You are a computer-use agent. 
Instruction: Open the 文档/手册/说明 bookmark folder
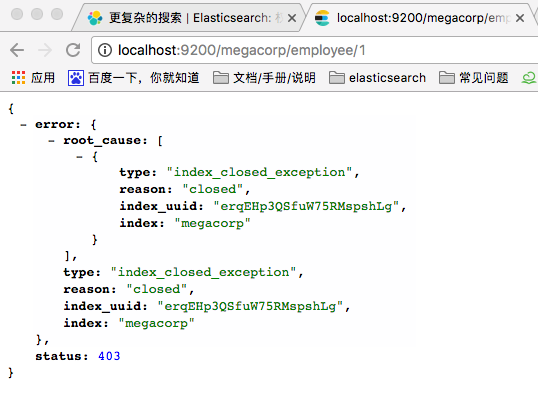(x=264, y=78)
